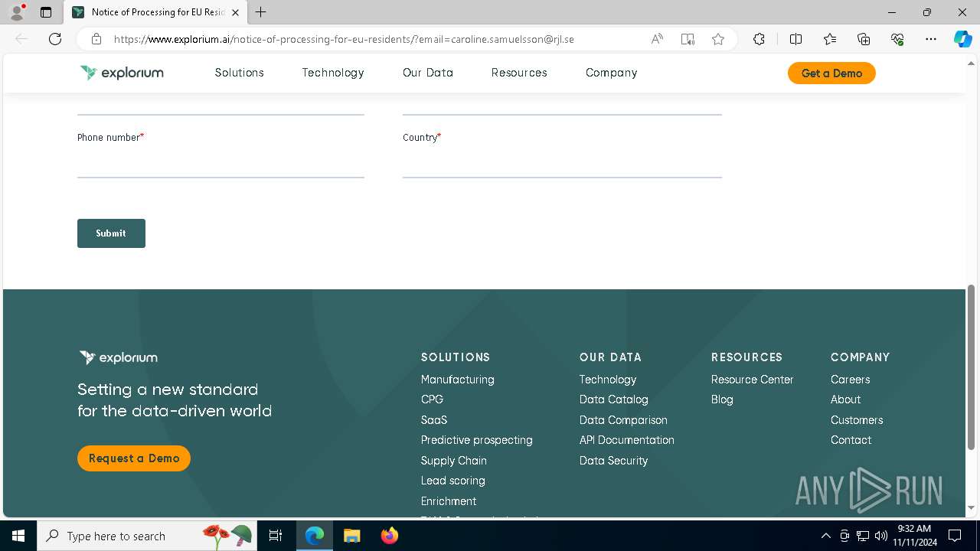Open Data Comparison footer link
The image size is (980, 551).
pyautogui.click(x=623, y=420)
